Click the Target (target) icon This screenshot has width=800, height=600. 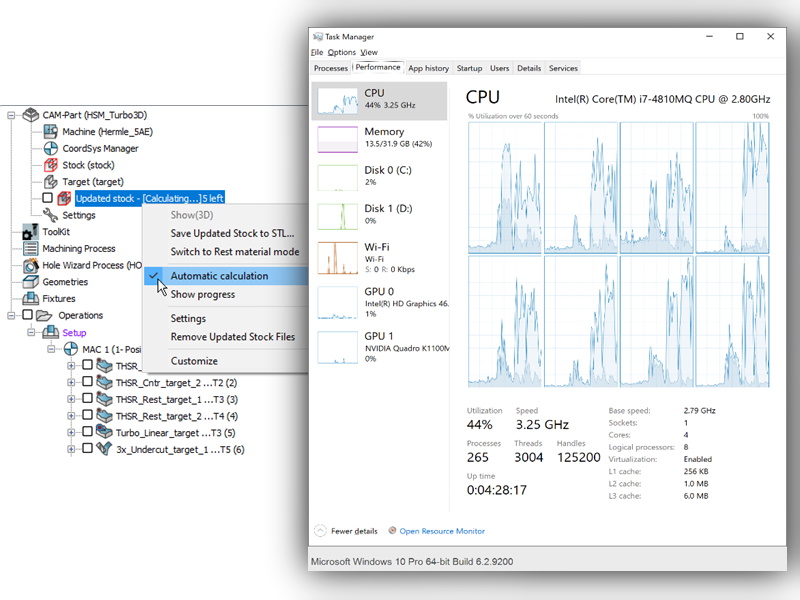click(50, 182)
